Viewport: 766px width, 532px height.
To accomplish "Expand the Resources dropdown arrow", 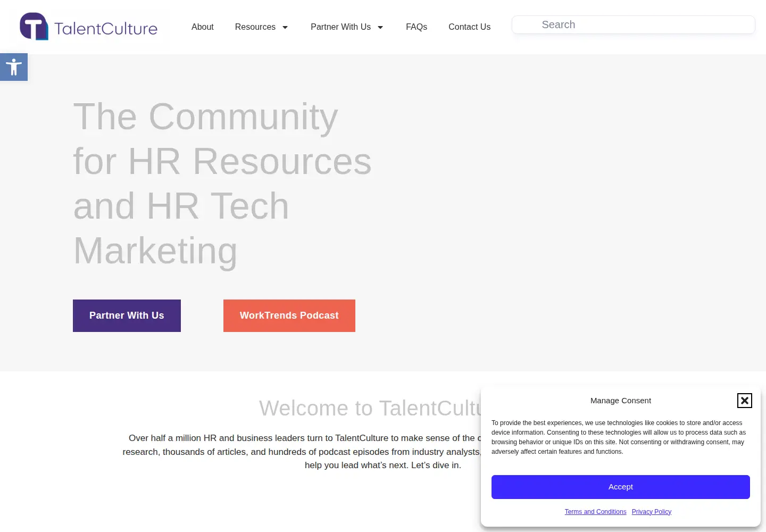I will (285, 27).
